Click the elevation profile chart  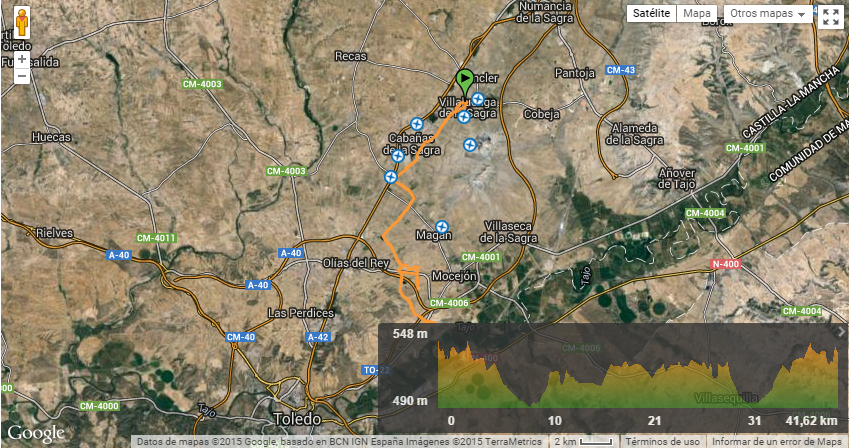point(637,375)
